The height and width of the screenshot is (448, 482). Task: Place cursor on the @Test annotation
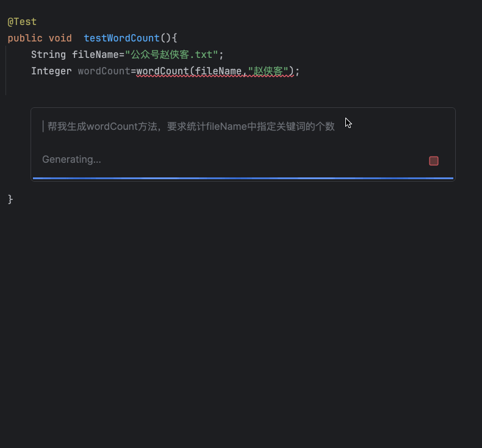(22, 22)
